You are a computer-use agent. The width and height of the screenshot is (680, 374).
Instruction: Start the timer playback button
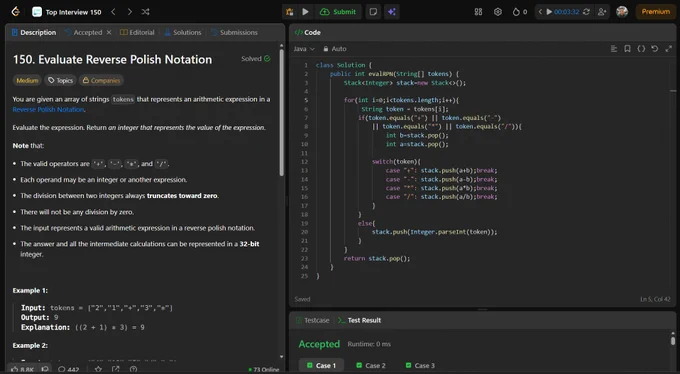(549, 12)
